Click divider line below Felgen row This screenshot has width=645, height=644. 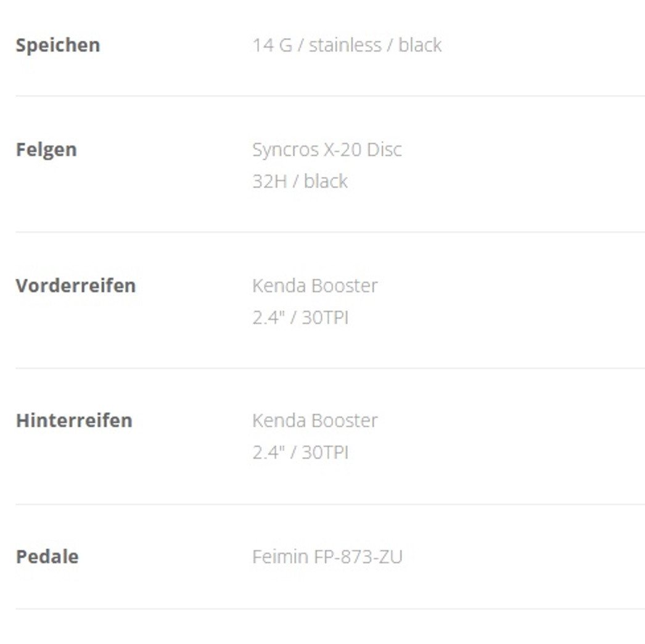(x=330, y=232)
